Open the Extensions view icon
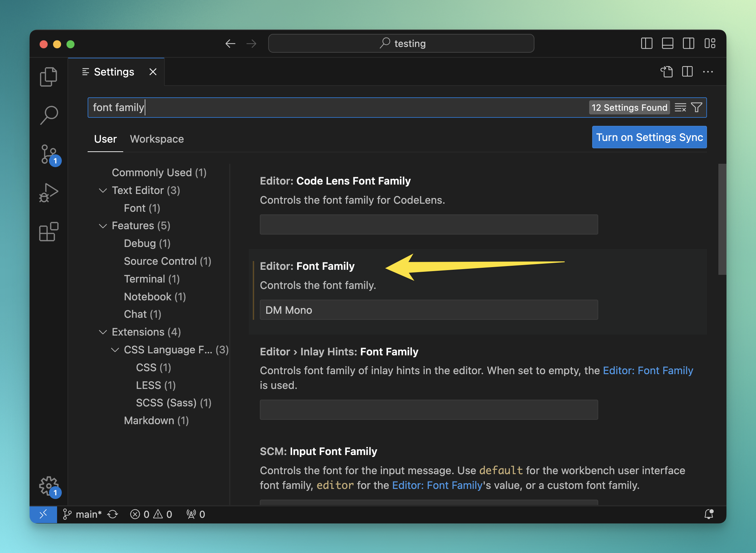Screen dimensions: 756x553 click(49, 232)
